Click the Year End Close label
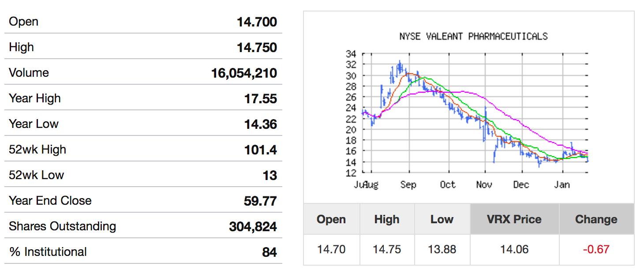 tap(50, 201)
